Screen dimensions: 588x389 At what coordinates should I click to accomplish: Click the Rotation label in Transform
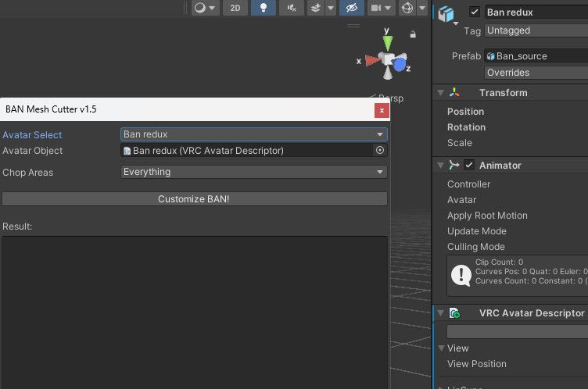coord(466,127)
